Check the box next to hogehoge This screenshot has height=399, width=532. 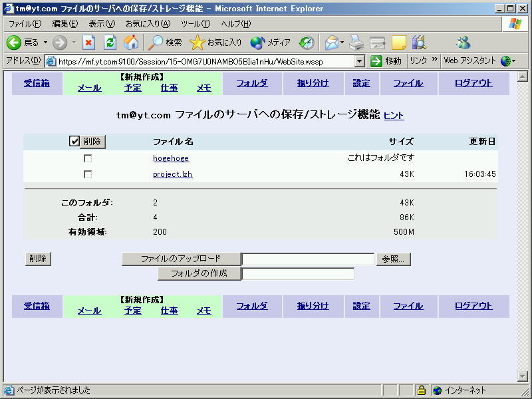click(88, 159)
